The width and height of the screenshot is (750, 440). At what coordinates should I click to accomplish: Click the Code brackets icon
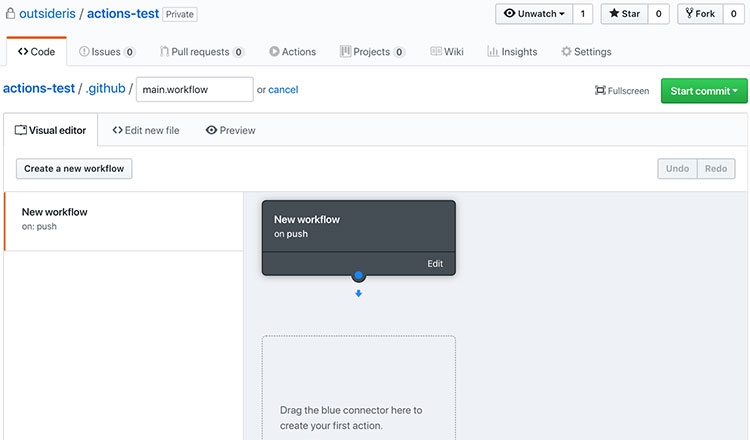23,51
